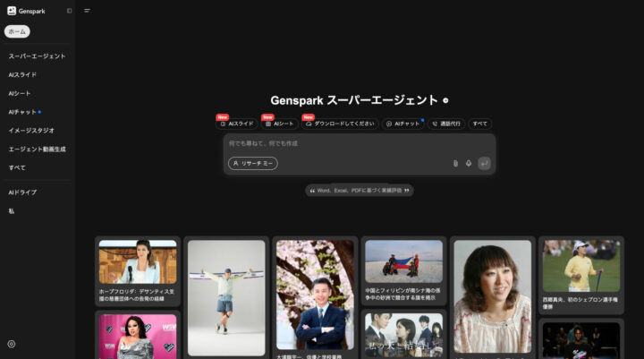Open the hamburger menu icon at the top

point(87,11)
